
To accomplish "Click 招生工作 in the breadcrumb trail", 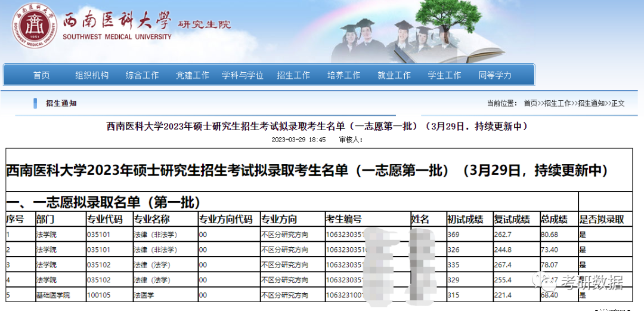I will 558,104.
